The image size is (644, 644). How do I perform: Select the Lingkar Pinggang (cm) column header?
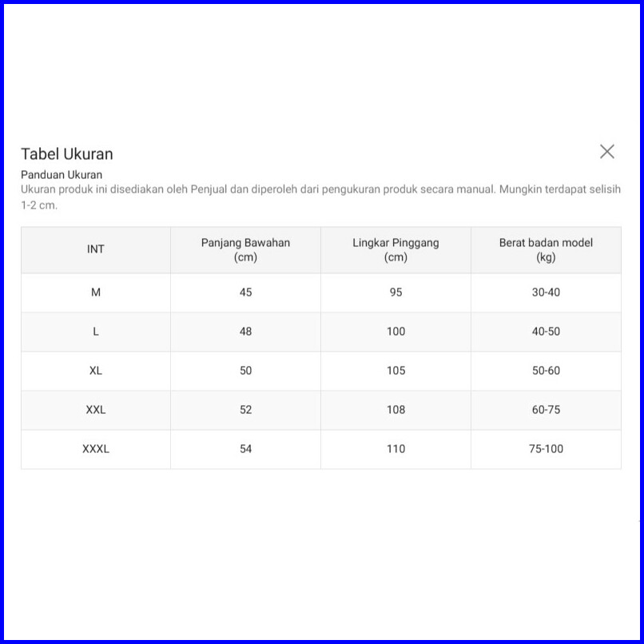[x=396, y=249]
